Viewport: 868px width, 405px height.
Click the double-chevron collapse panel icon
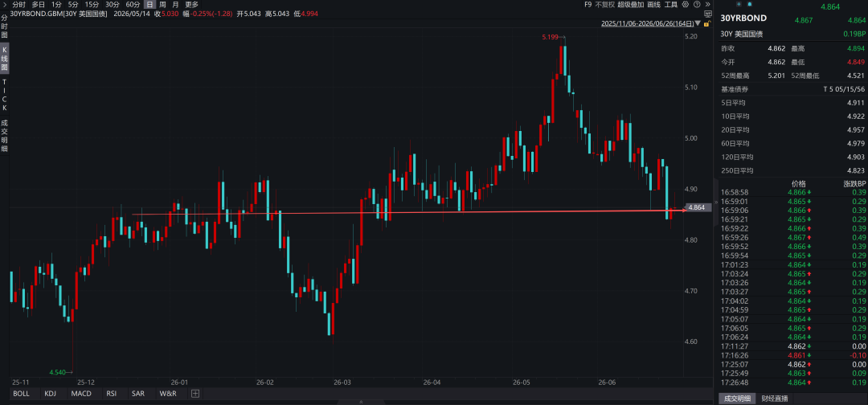pyautogui.click(x=707, y=5)
